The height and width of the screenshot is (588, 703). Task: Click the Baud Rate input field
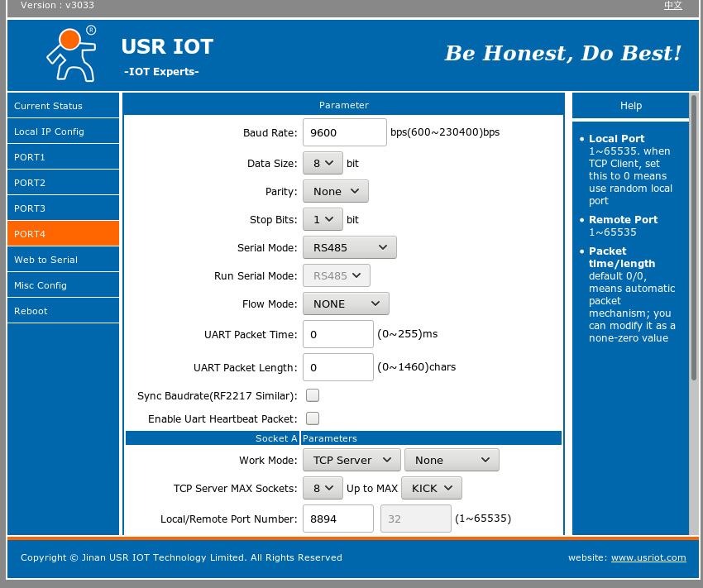pos(344,132)
